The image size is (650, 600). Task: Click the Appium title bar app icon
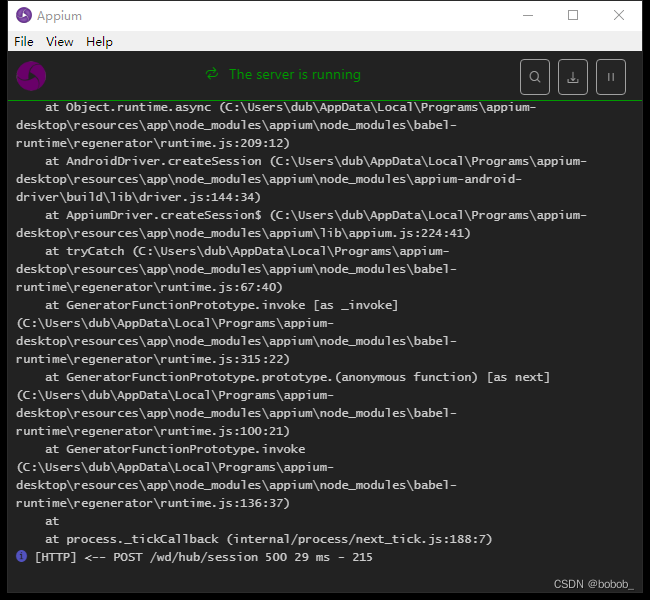24,15
